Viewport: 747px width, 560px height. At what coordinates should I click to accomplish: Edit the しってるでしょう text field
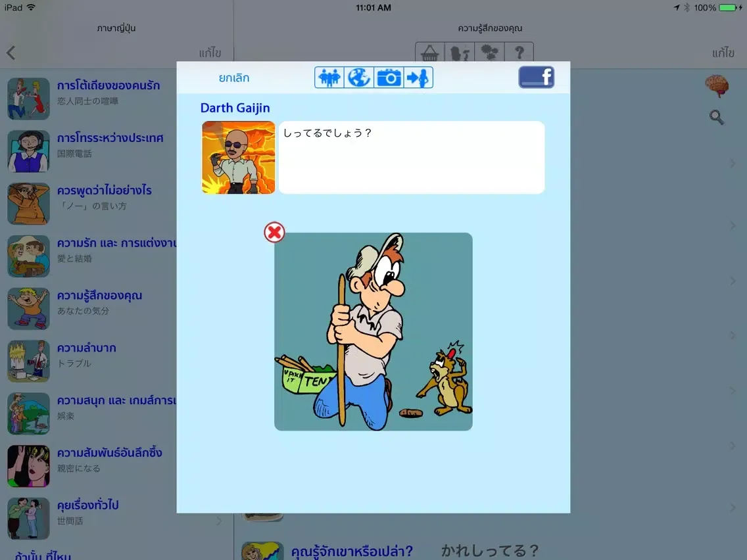tap(412, 157)
